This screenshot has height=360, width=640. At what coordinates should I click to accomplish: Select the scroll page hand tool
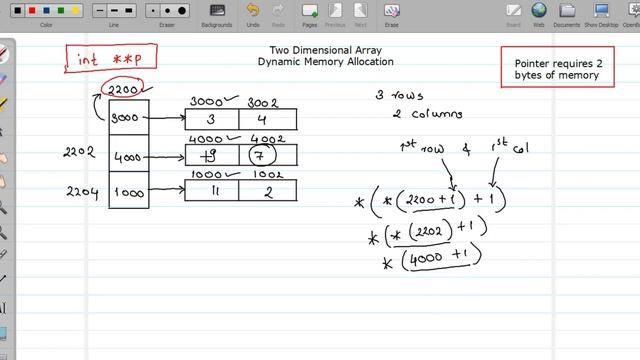[x=3, y=181]
